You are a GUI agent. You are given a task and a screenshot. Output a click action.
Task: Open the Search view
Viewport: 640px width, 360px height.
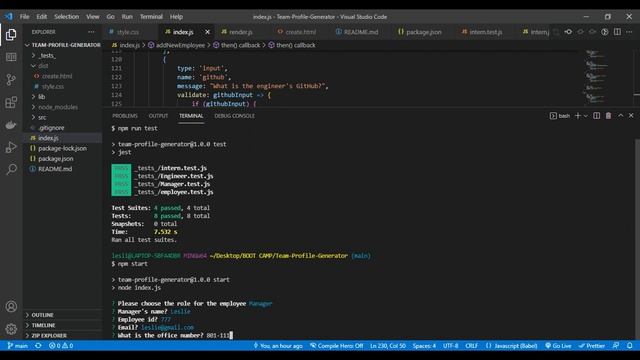click(x=11, y=169)
